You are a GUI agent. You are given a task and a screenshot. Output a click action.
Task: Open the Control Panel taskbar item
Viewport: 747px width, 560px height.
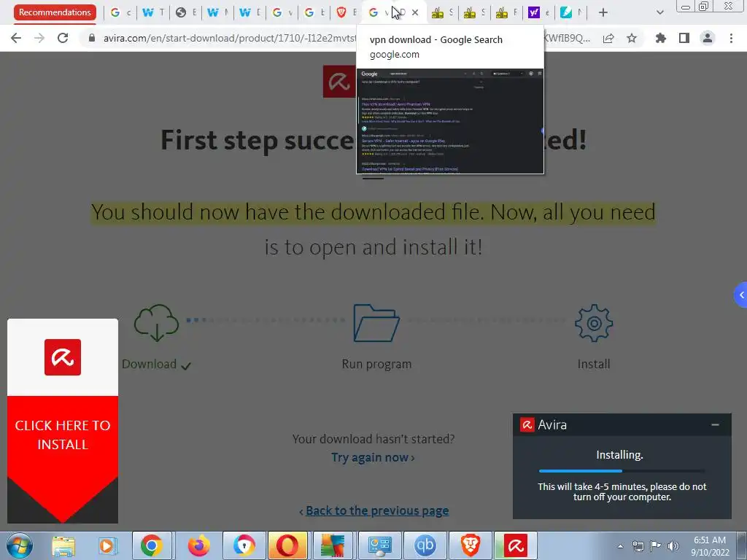click(x=379, y=545)
